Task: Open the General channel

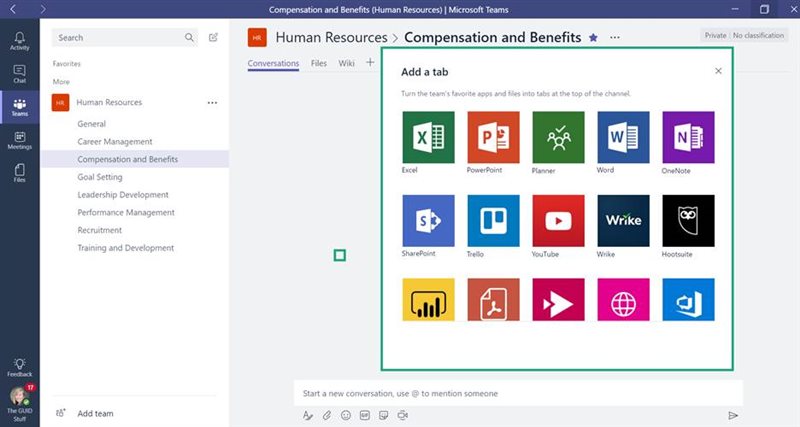Action: (91, 123)
